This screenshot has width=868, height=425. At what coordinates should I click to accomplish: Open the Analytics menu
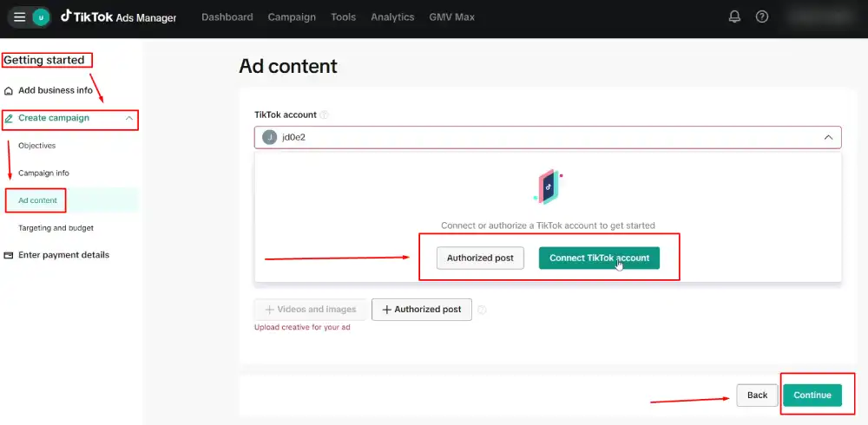(x=392, y=17)
